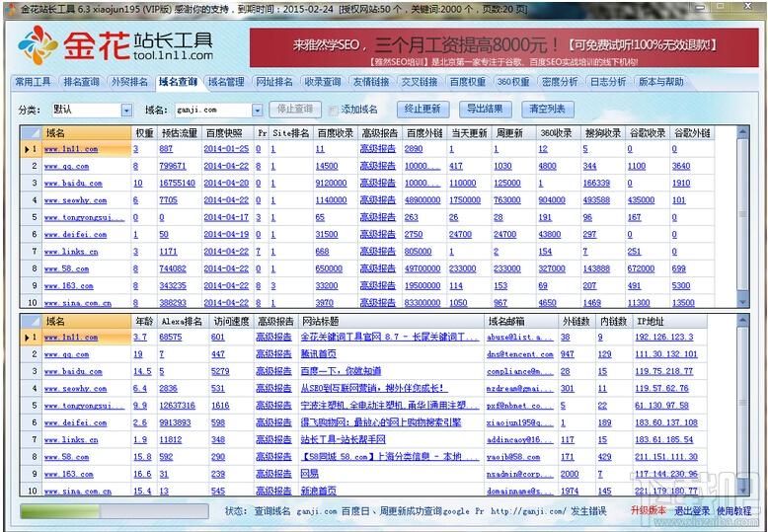
Task: Open the 360权重 tab
Action: [513, 82]
